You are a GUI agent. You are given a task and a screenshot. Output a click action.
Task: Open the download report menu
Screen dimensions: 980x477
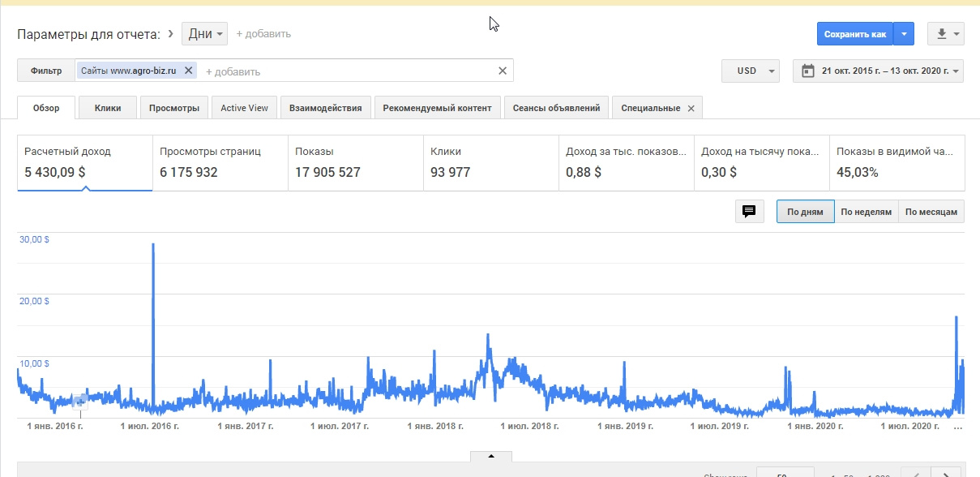pyautogui.click(x=946, y=34)
